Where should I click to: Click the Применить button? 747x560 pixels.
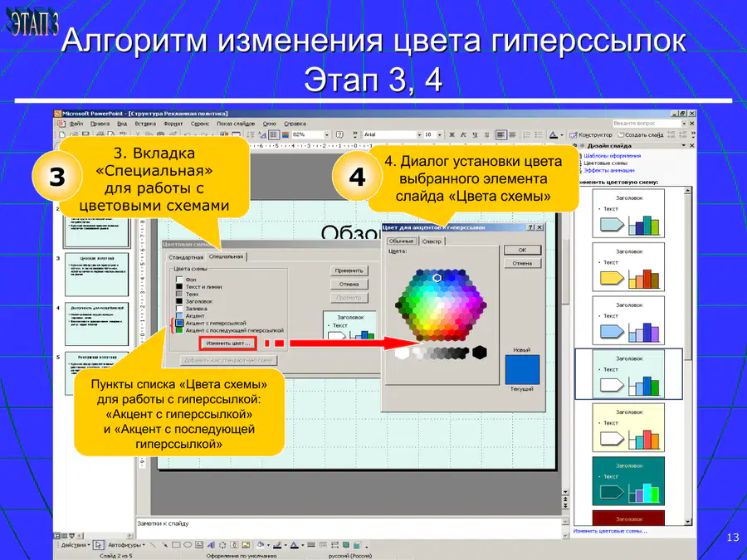[349, 270]
